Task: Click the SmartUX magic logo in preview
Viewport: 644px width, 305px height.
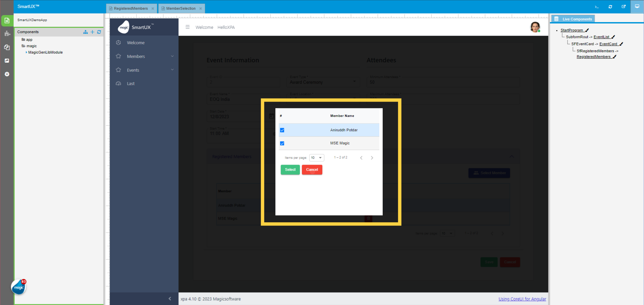Action: click(136, 27)
